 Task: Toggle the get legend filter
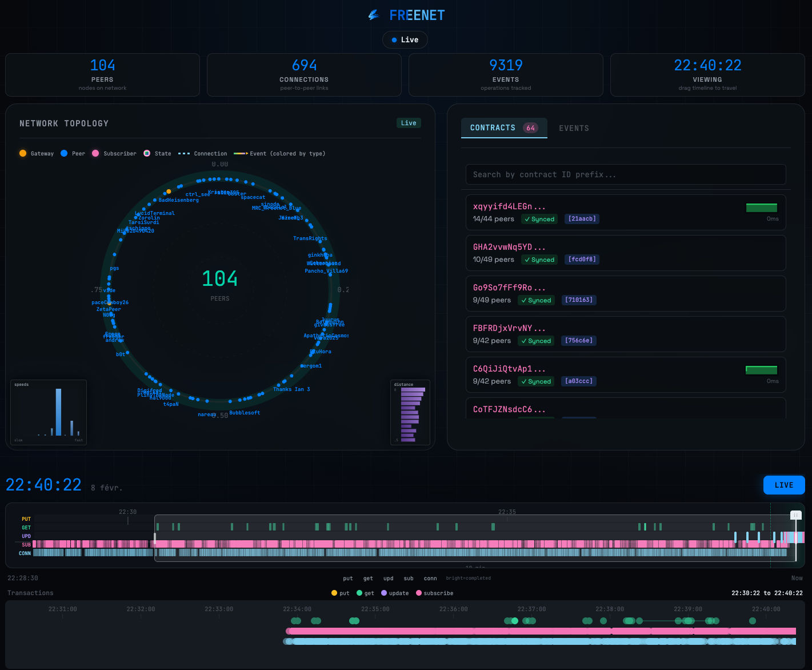click(x=359, y=593)
